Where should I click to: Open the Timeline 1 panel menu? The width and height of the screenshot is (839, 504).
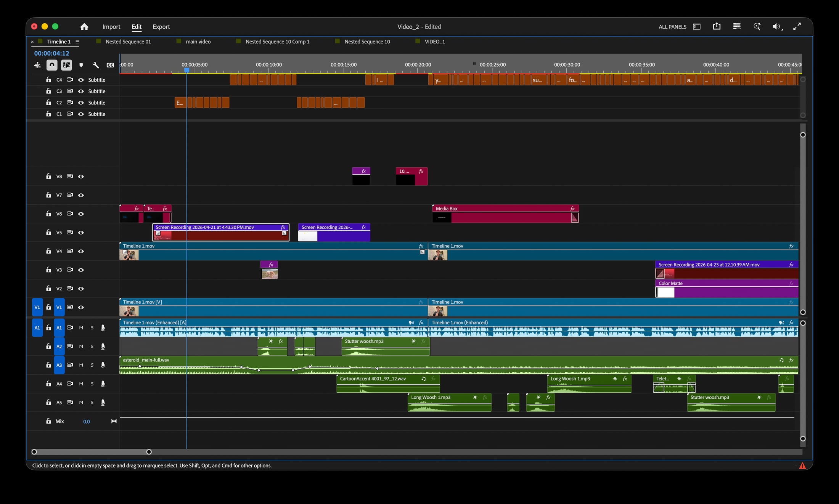[77, 42]
